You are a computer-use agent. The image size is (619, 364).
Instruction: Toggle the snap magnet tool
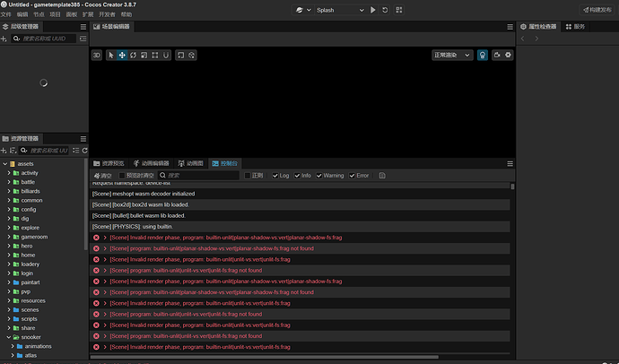coord(166,56)
